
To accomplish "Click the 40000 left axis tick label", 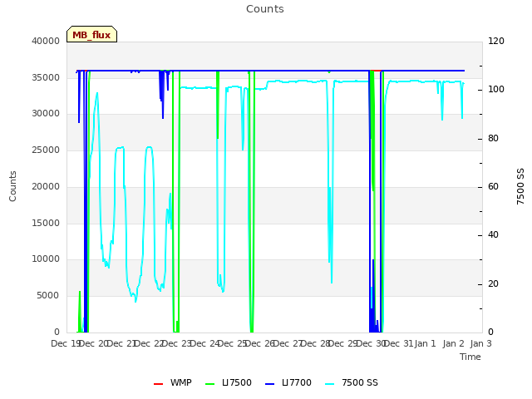I will (46, 41).
